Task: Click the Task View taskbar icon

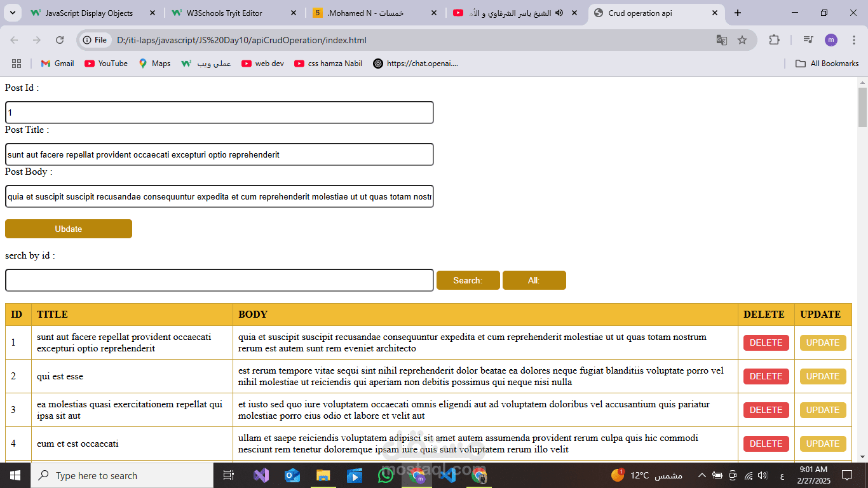Action: [229, 475]
